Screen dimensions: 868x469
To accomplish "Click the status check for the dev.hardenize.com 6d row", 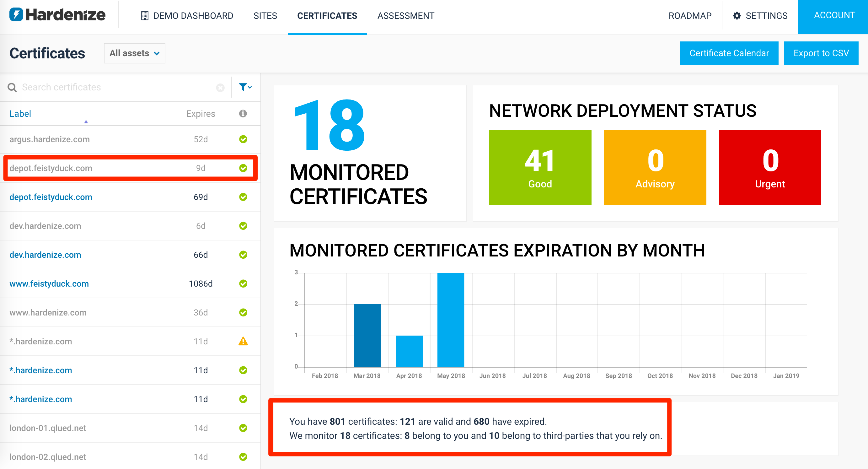I will click(243, 226).
